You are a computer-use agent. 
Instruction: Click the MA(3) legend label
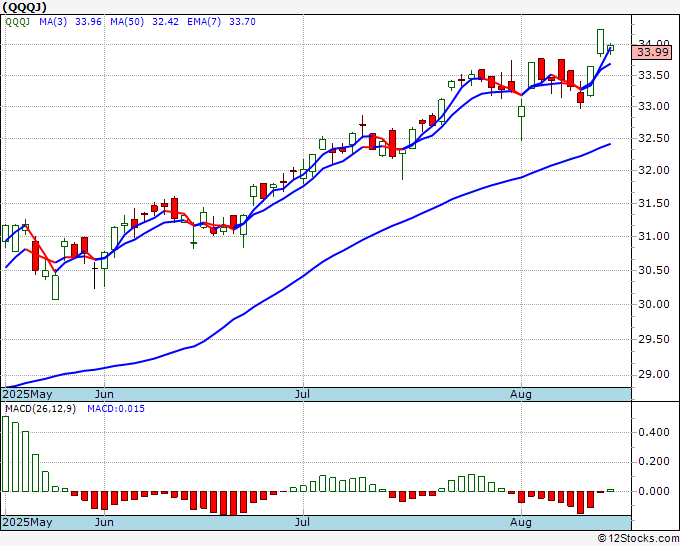tap(53, 22)
